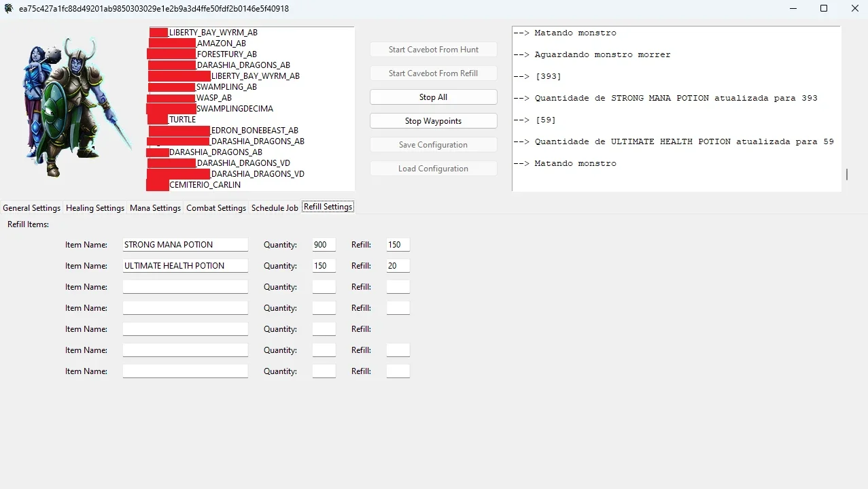Screen dimensions: 868x489
Task: Select FORESTFURY_AB in the script list
Action: 227,54
